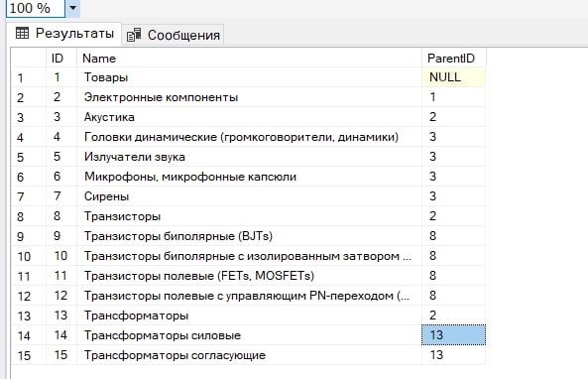The height and width of the screenshot is (379, 588).
Task: Select the Транзисторы биполярные (BJTs) cell
Action: pos(249,236)
